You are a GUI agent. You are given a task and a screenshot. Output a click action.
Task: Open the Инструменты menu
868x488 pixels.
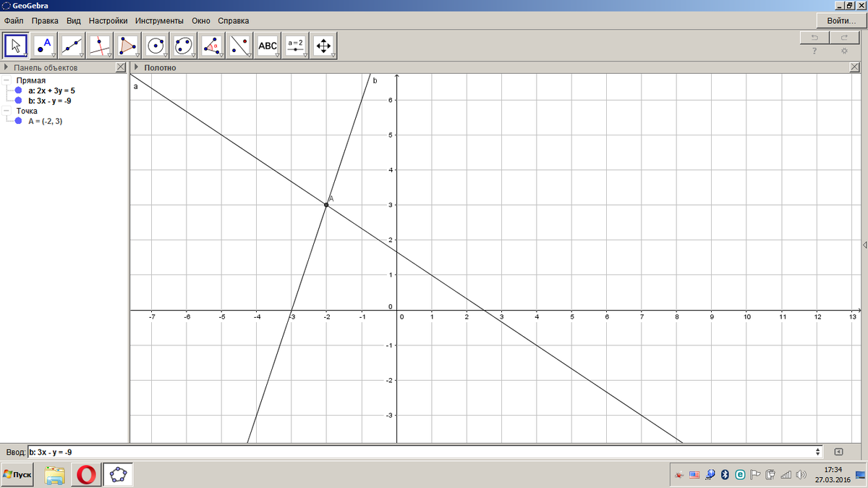158,21
